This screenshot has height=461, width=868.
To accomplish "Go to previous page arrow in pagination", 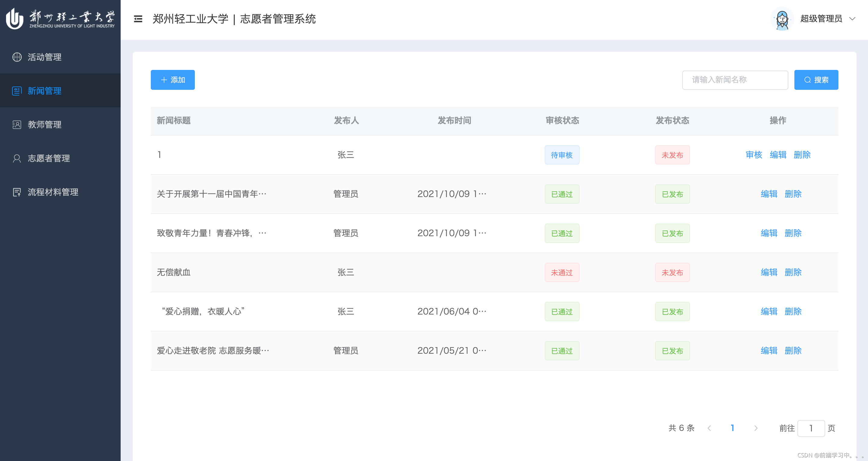I will click(709, 428).
